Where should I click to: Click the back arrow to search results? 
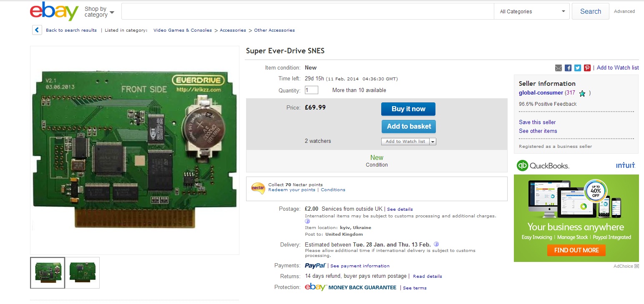pos(37,30)
